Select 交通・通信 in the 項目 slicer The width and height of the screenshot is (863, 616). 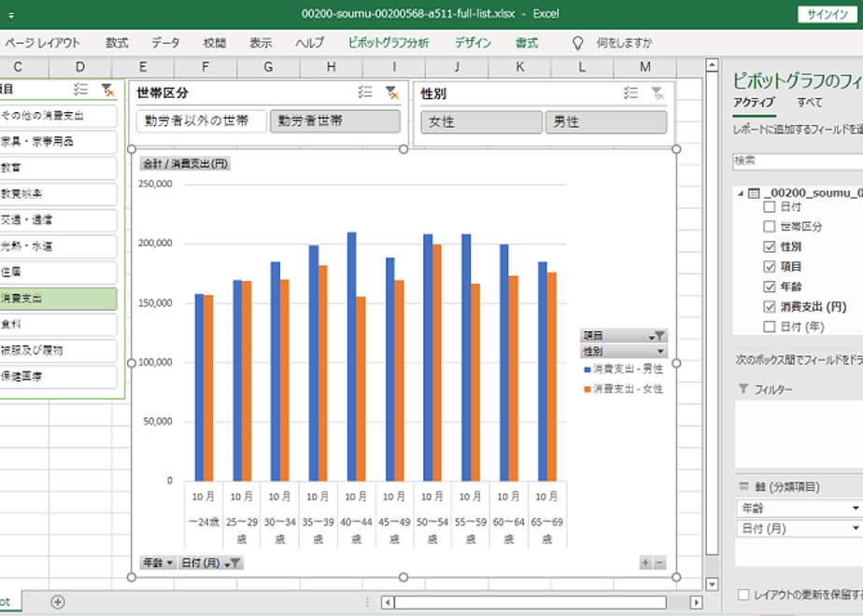coord(58,220)
